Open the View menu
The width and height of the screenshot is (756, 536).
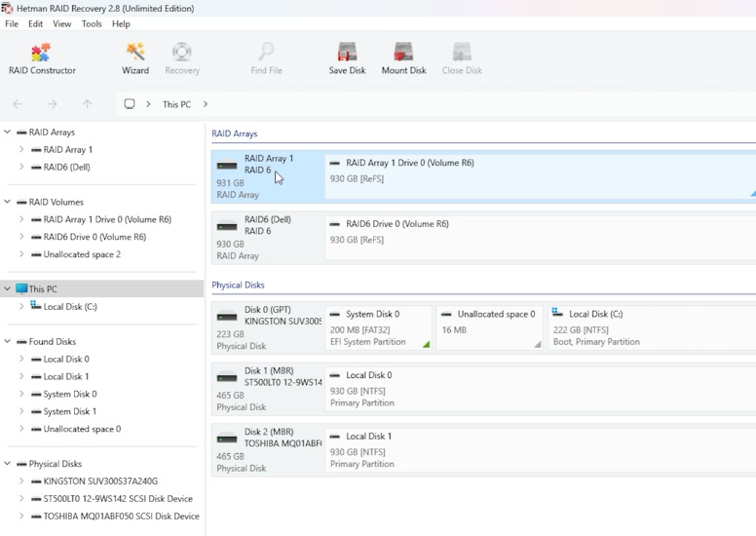(61, 24)
